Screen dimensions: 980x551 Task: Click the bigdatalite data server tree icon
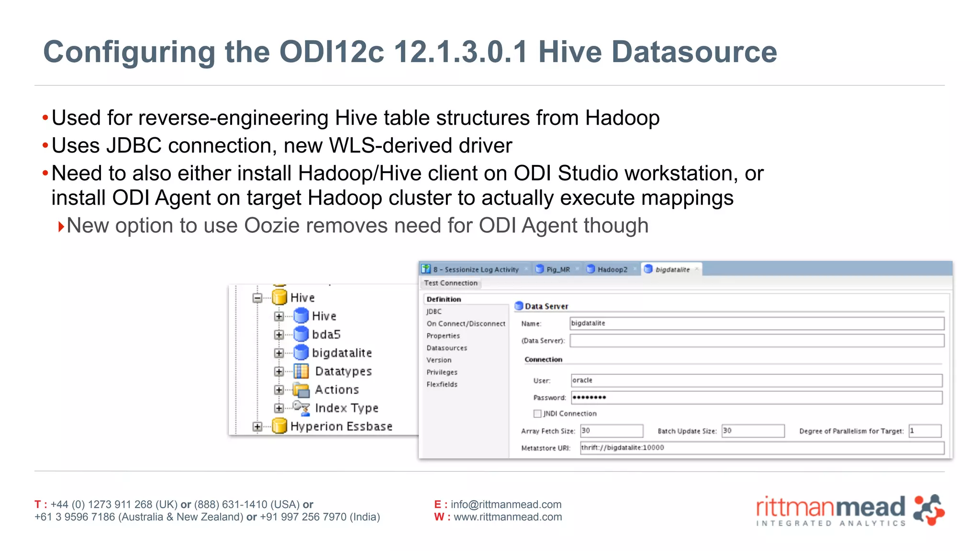pos(301,353)
